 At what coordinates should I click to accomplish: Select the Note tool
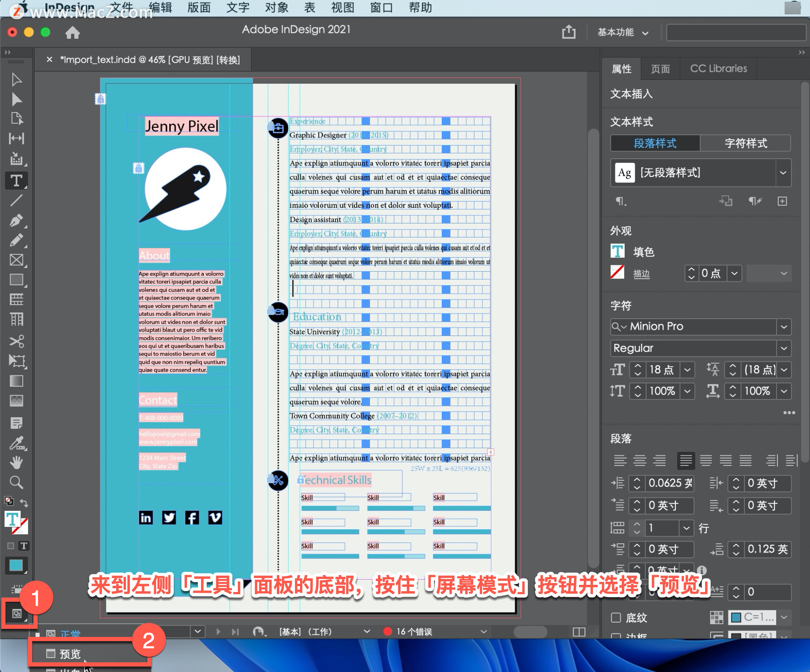tap(17, 423)
